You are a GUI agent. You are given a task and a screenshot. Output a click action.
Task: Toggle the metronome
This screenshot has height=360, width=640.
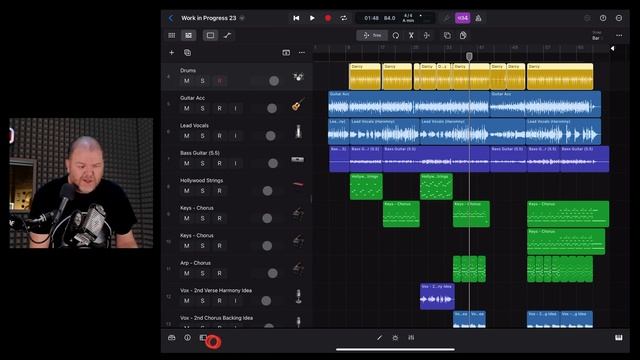[x=478, y=18]
